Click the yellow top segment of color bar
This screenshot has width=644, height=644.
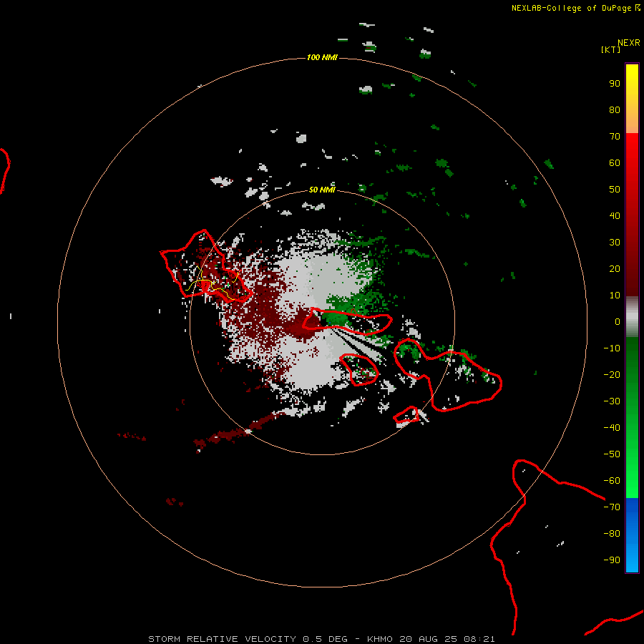(632, 99)
